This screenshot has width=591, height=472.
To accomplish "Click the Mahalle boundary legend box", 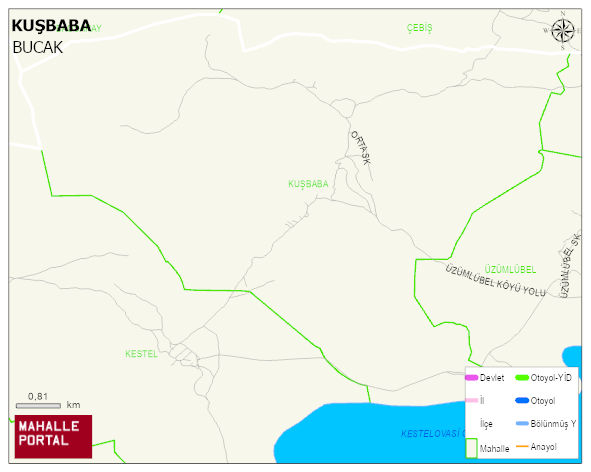I will tap(472, 448).
